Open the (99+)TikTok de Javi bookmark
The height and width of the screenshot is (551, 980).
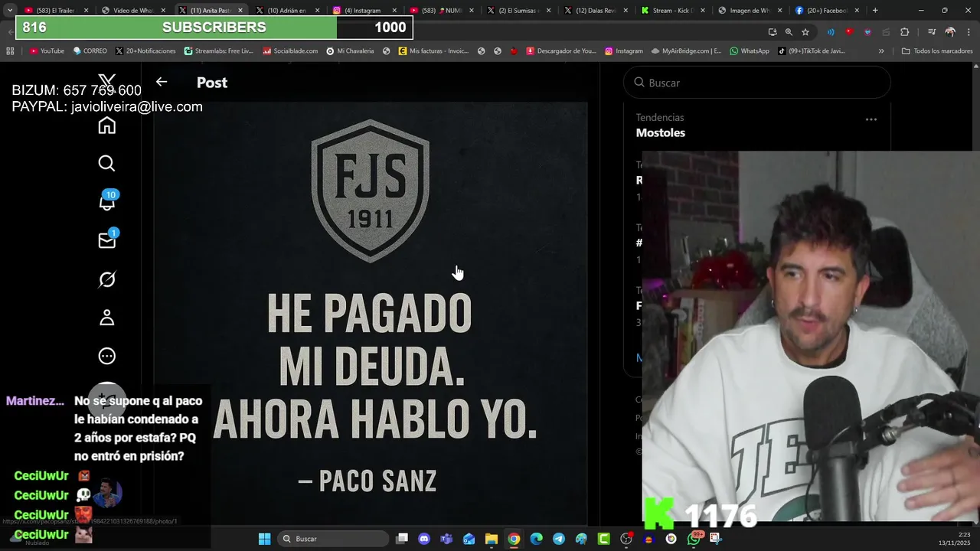click(811, 51)
